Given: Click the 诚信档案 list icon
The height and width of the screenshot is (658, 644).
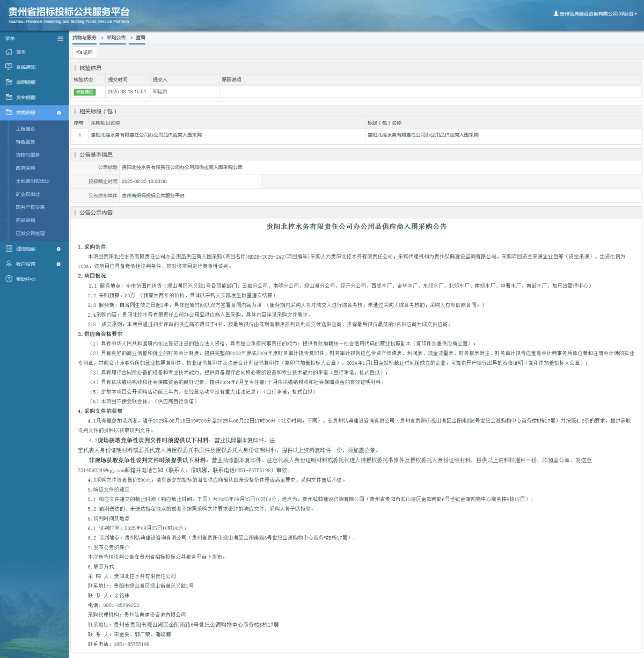Looking at the screenshot, I should pos(9,248).
